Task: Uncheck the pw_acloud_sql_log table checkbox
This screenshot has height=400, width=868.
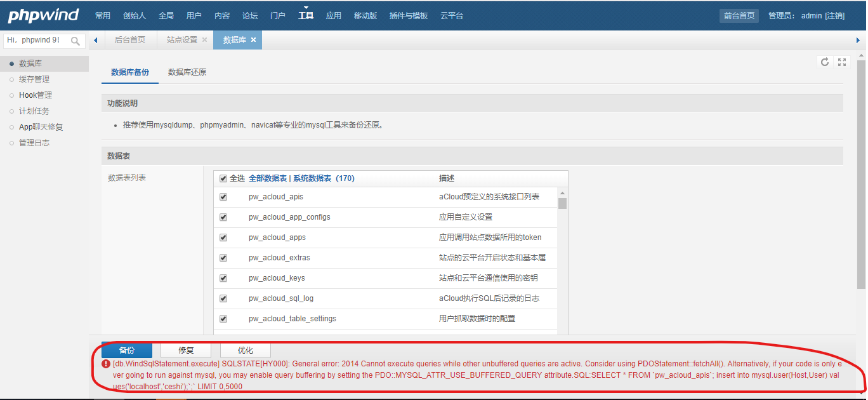Action: point(223,298)
